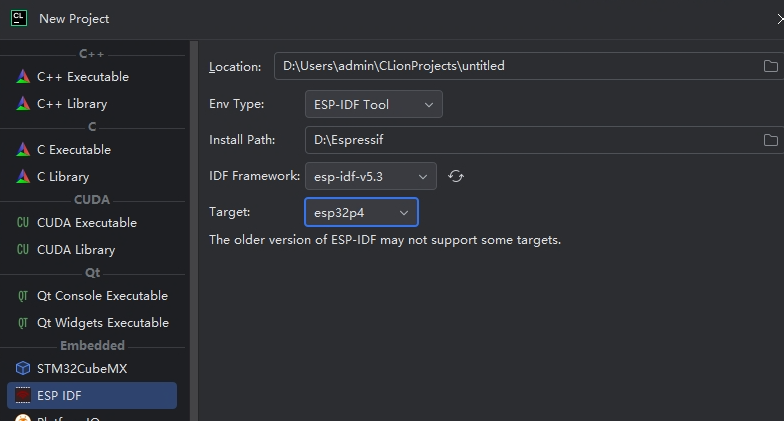The image size is (784, 421).
Task: Close the New Project dialog
Action: pyautogui.click(x=779, y=19)
